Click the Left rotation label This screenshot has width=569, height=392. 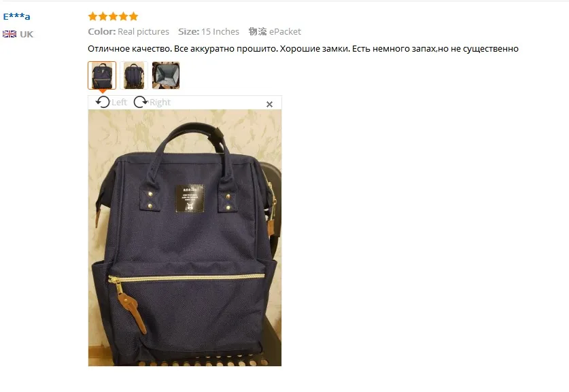pyautogui.click(x=120, y=103)
